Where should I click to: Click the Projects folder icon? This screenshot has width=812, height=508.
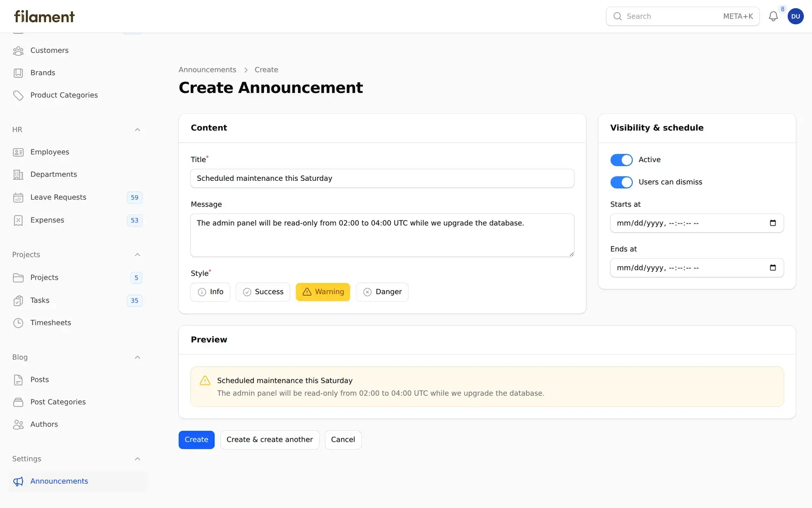pyautogui.click(x=18, y=277)
